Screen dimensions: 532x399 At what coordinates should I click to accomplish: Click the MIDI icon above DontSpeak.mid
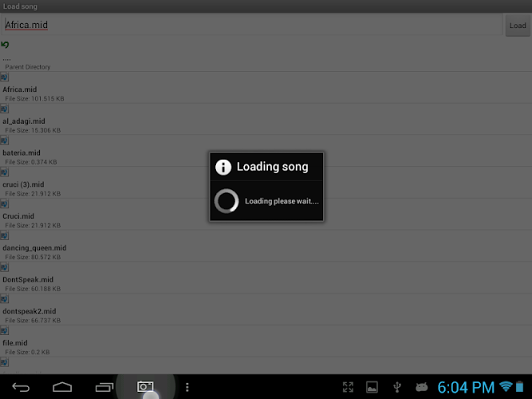point(4,267)
